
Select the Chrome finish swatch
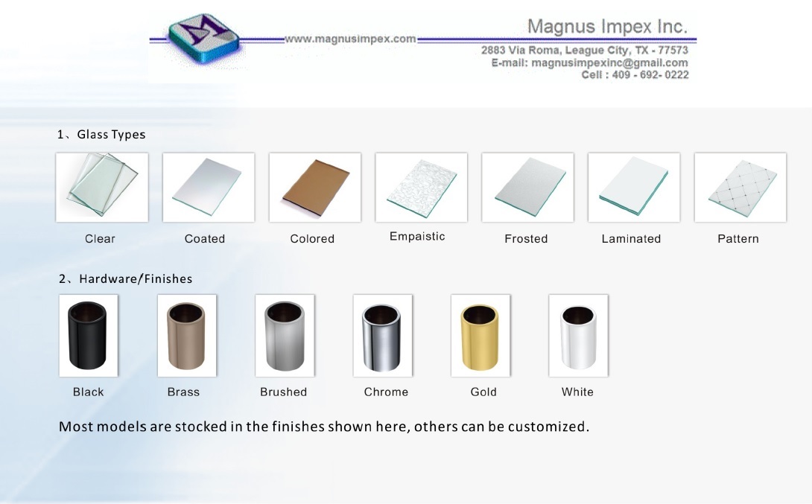pyautogui.click(x=383, y=335)
